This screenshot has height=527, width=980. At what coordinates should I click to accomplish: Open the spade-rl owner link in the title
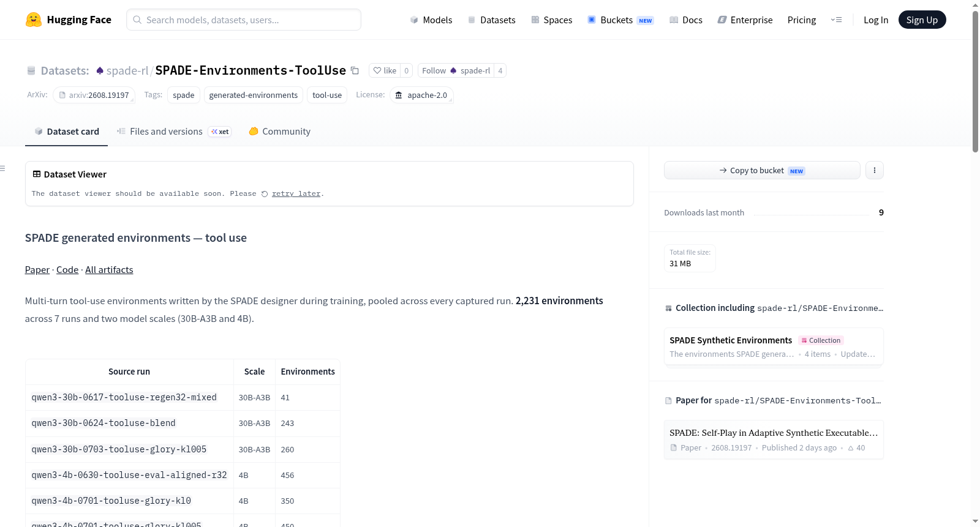tap(127, 70)
